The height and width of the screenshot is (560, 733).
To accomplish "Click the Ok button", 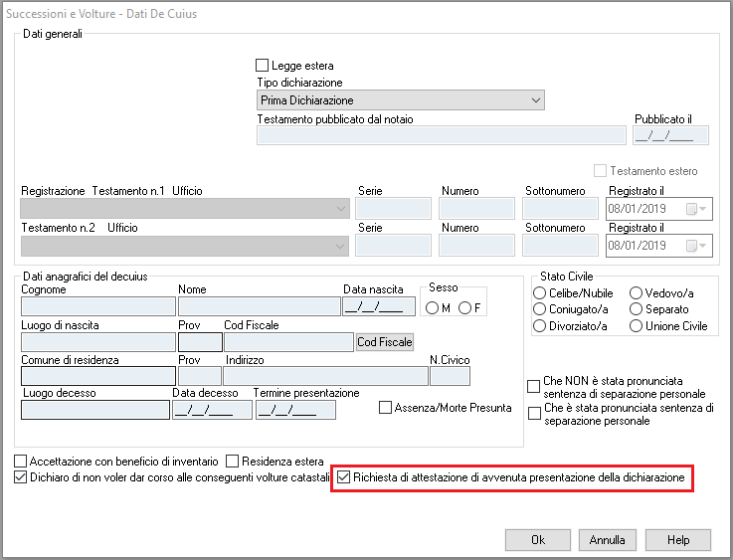I will click(538, 540).
